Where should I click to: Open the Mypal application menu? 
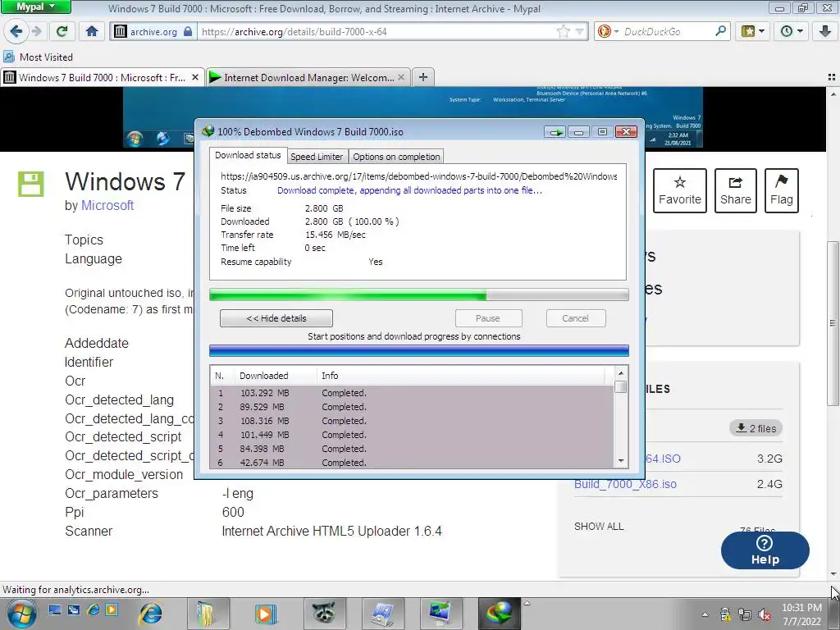pos(35,7)
